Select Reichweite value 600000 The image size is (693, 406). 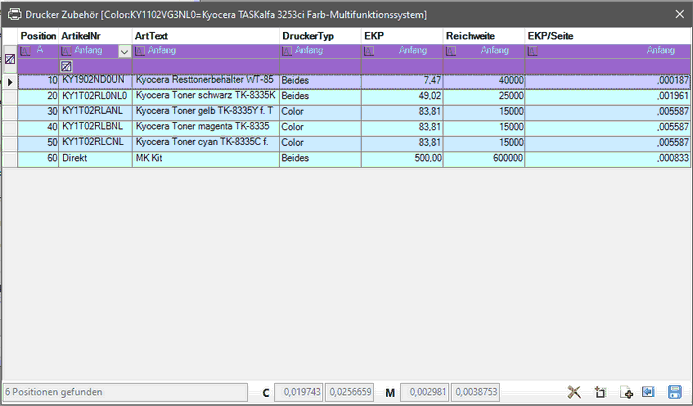tap(484, 158)
